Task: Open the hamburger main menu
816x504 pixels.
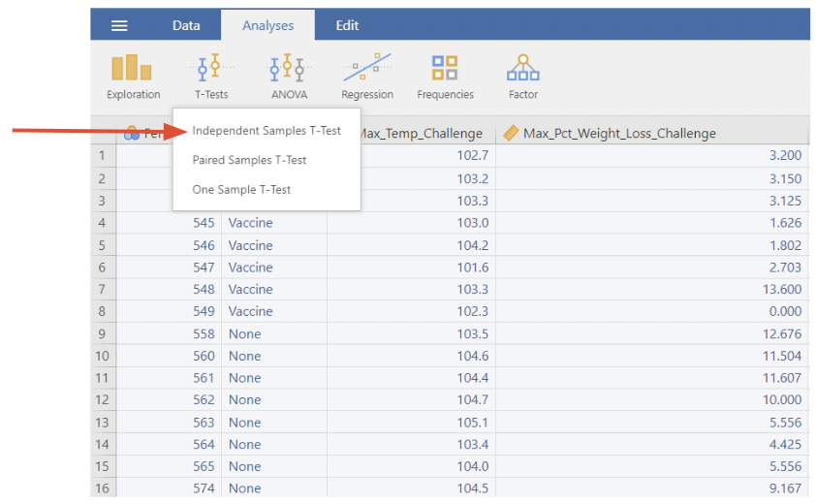Action: (119, 25)
